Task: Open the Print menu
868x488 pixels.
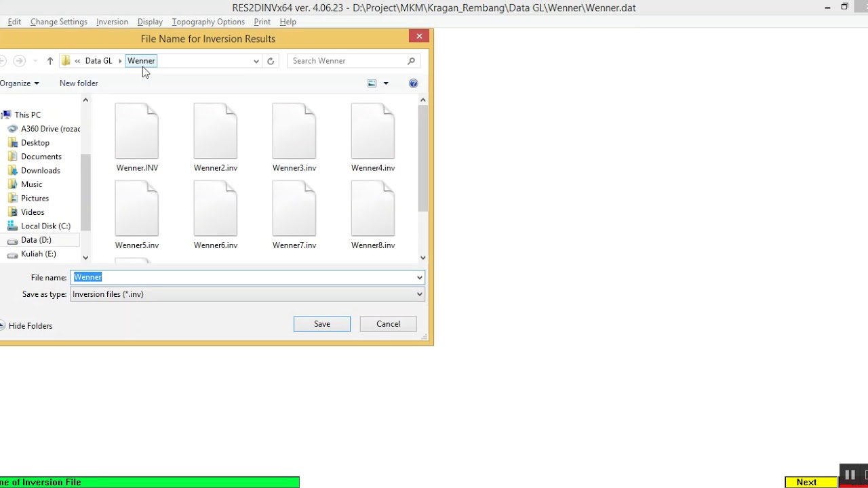Action: click(262, 22)
